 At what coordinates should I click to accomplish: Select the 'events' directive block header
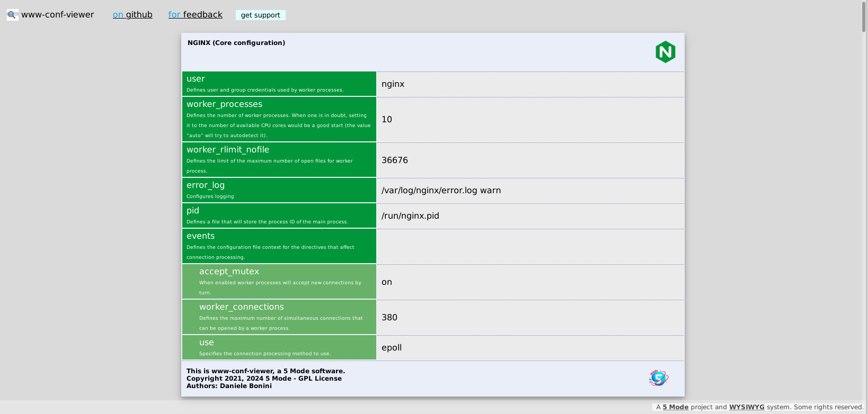click(279, 246)
